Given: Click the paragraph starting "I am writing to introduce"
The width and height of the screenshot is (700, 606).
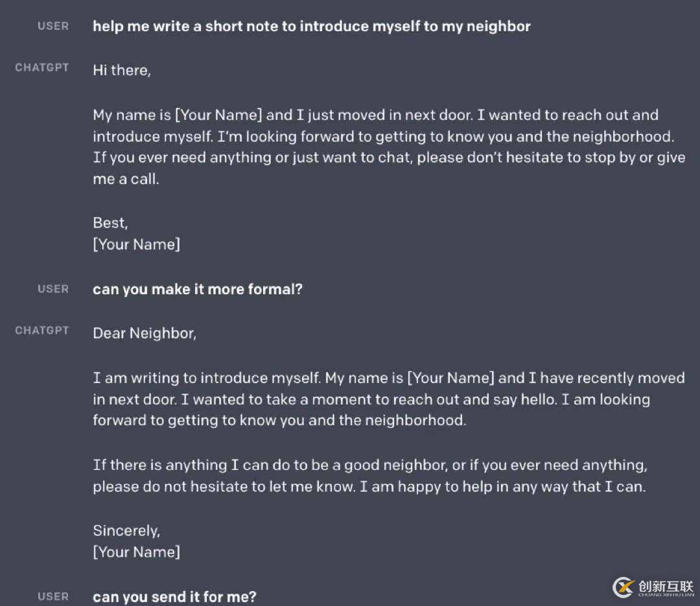Looking at the screenshot, I should click(389, 399).
